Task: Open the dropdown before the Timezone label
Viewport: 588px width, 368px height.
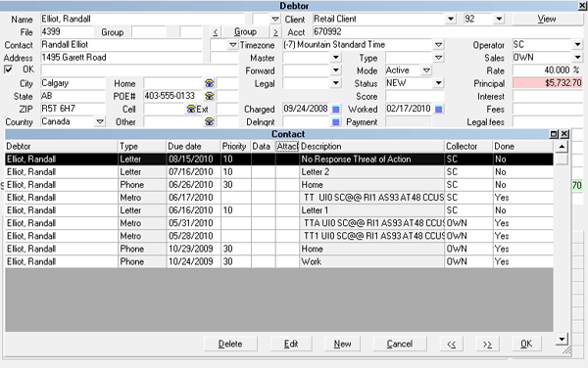Action: 233,45
